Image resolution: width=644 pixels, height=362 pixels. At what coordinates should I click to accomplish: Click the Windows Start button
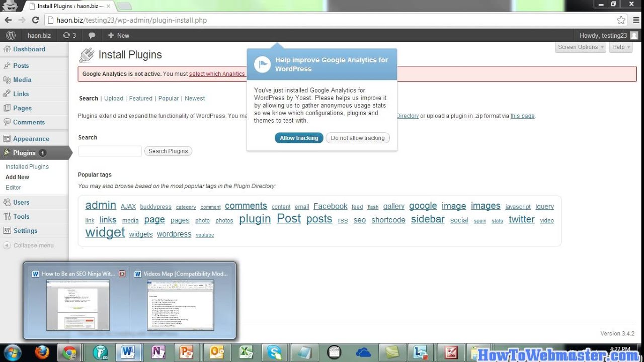12,352
